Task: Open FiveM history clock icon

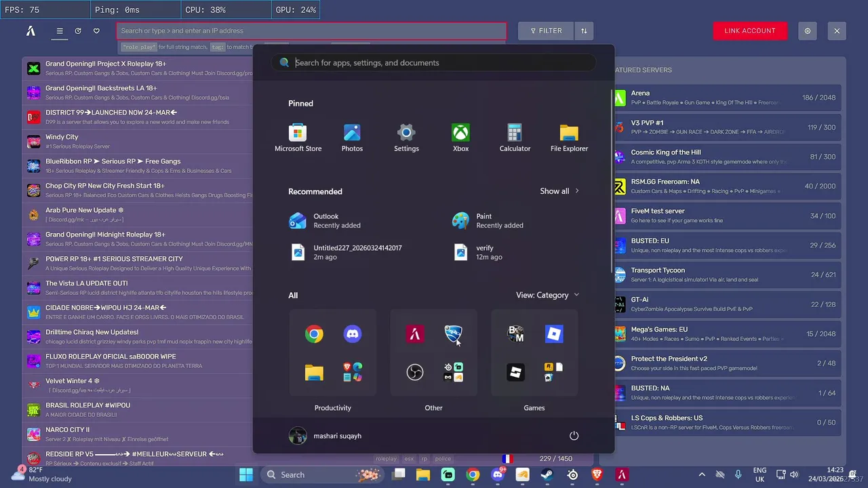Action: pyautogui.click(x=78, y=30)
